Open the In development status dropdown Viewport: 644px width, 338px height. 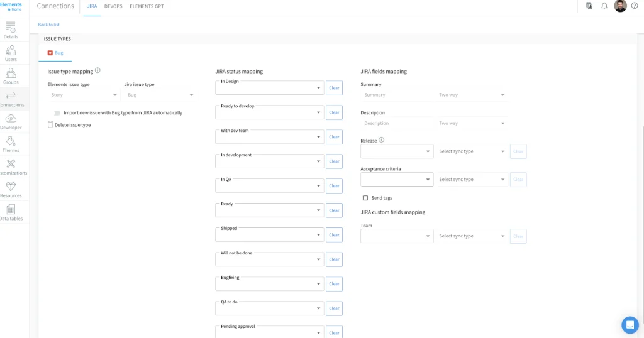[x=269, y=161]
